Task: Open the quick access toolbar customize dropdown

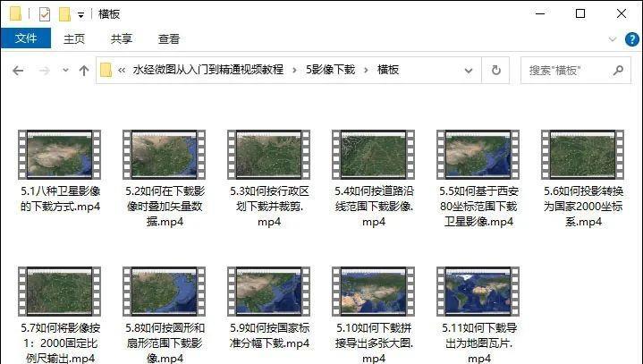Action: pos(80,15)
